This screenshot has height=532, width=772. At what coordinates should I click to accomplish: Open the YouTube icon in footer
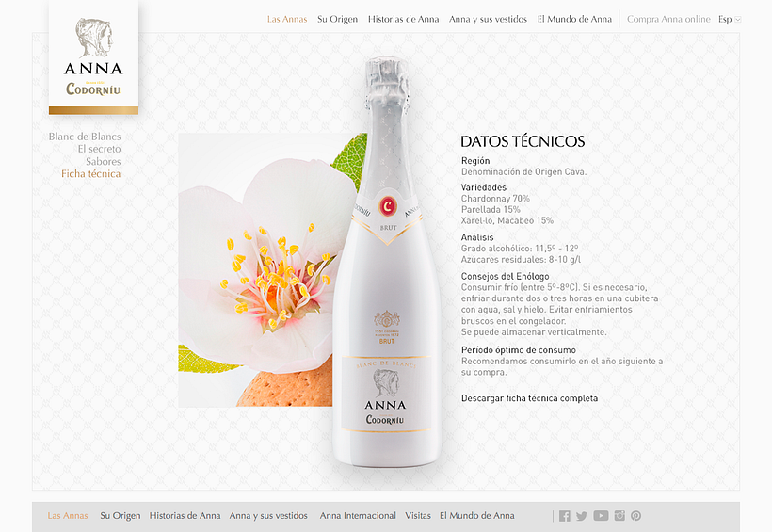point(601,516)
